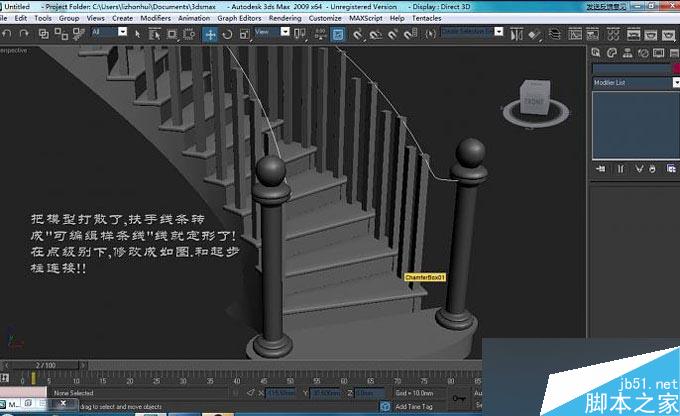Open the Tools menu
The image size is (680, 416).
(43, 18)
